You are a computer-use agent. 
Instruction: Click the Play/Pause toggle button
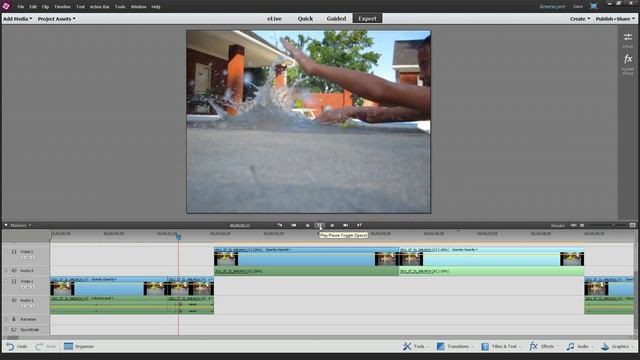pyautogui.click(x=320, y=225)
